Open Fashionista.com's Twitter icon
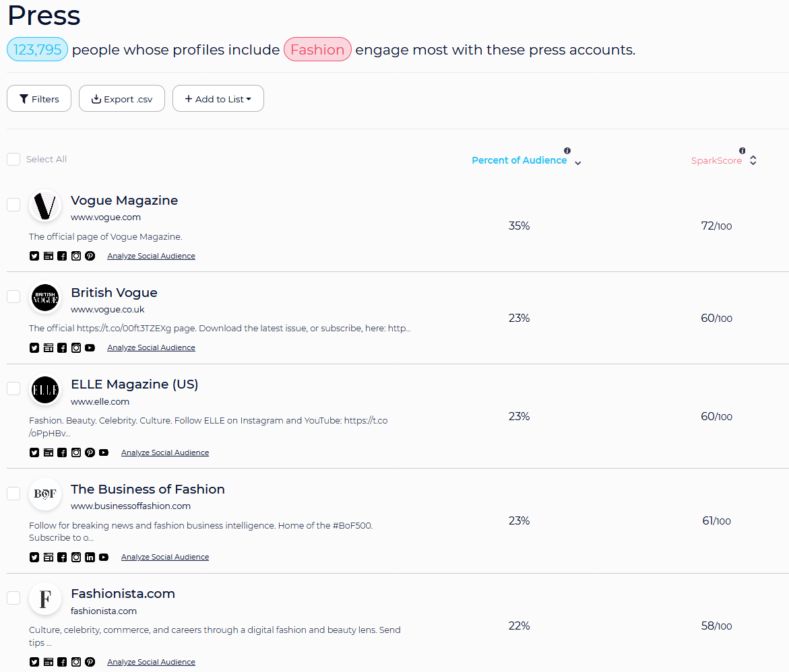The height and width of the screenshot is (672, 789). pyautogui.click(x=34, y=662)
